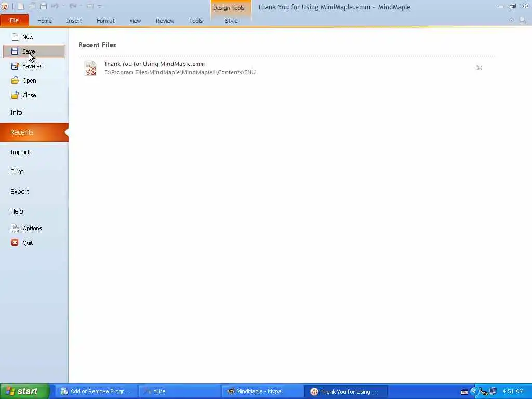532x399 pixels.
Task: Click the 4:51 AM clock
Action: coord(513,391)
